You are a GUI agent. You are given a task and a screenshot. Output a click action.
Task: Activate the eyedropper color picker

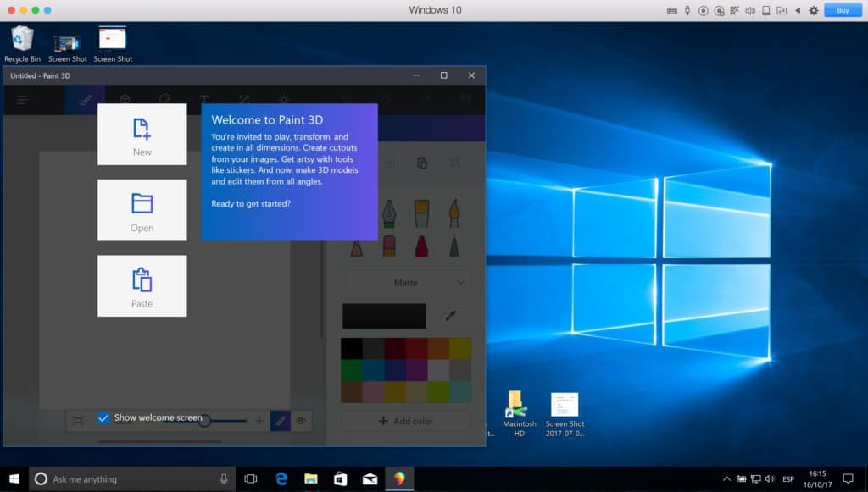tap(451, 316)
